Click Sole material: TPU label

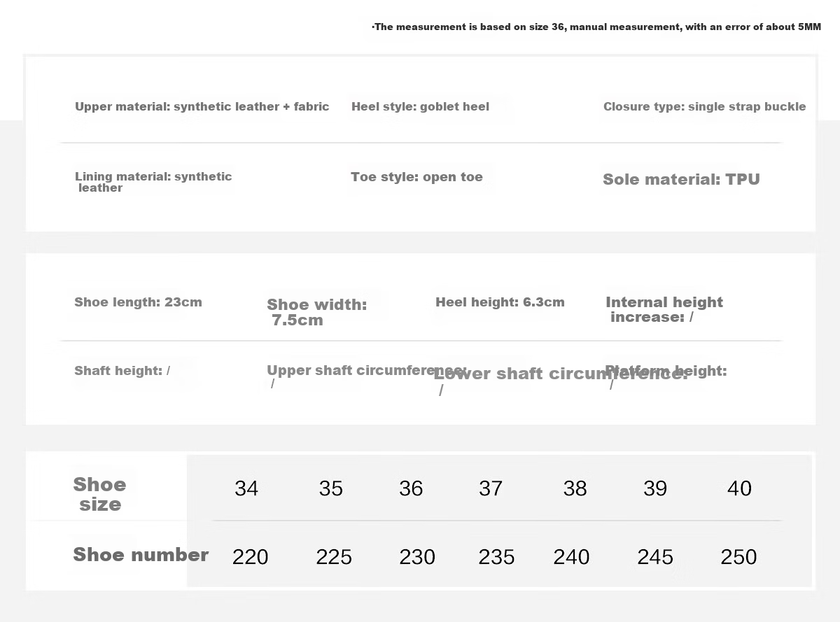pyautogui.click(x=681, y=179)
